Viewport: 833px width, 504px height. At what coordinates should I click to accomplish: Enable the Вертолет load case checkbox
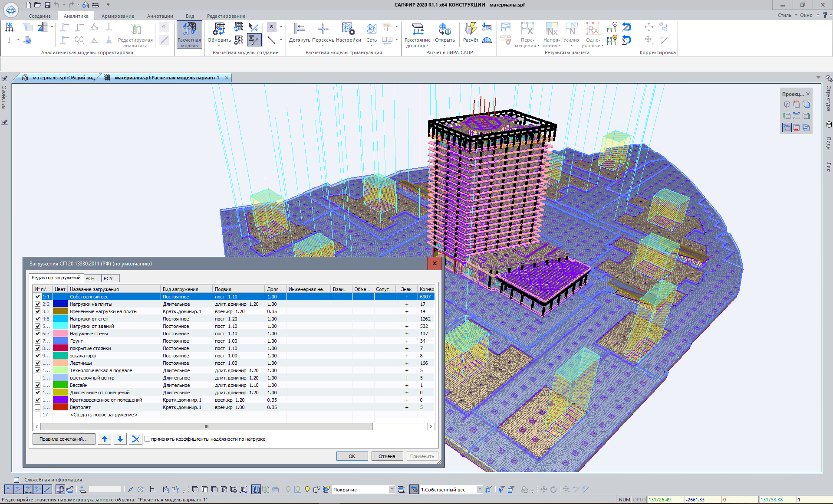[x=38, y=407]
